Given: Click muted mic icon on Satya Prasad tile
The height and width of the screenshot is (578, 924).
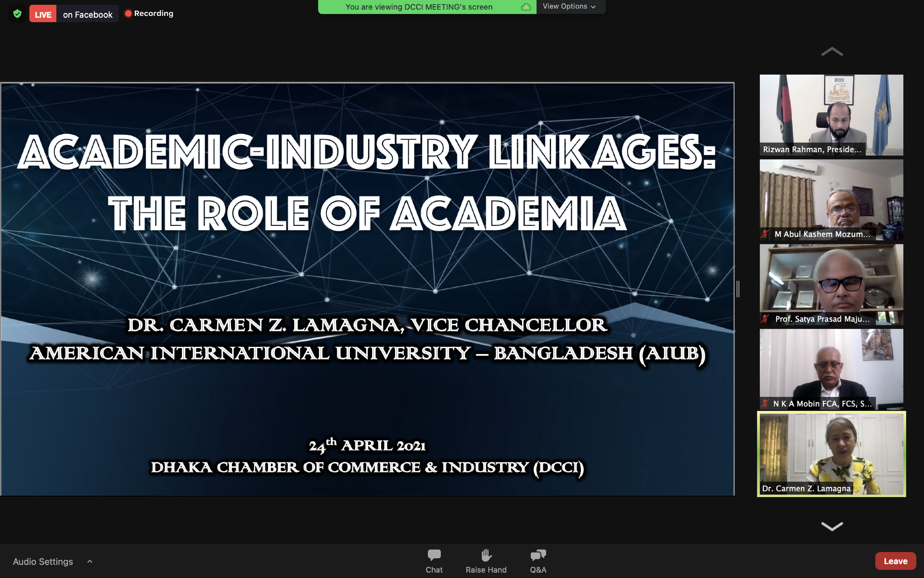Looking at the screenshot, I should pos(765,319).
